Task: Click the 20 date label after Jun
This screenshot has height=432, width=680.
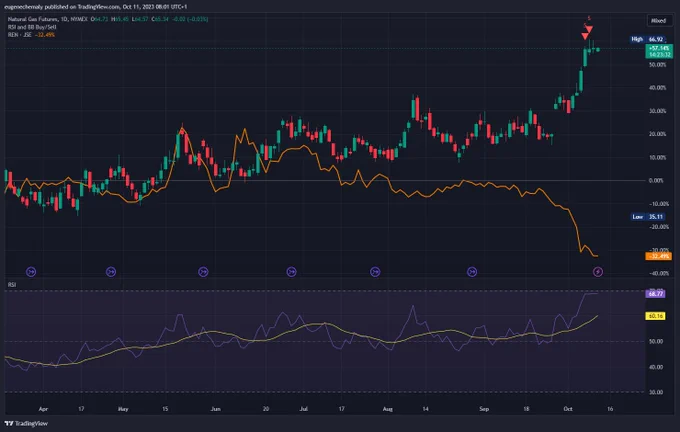Action: pyautogui.click(x=266, y=409)
